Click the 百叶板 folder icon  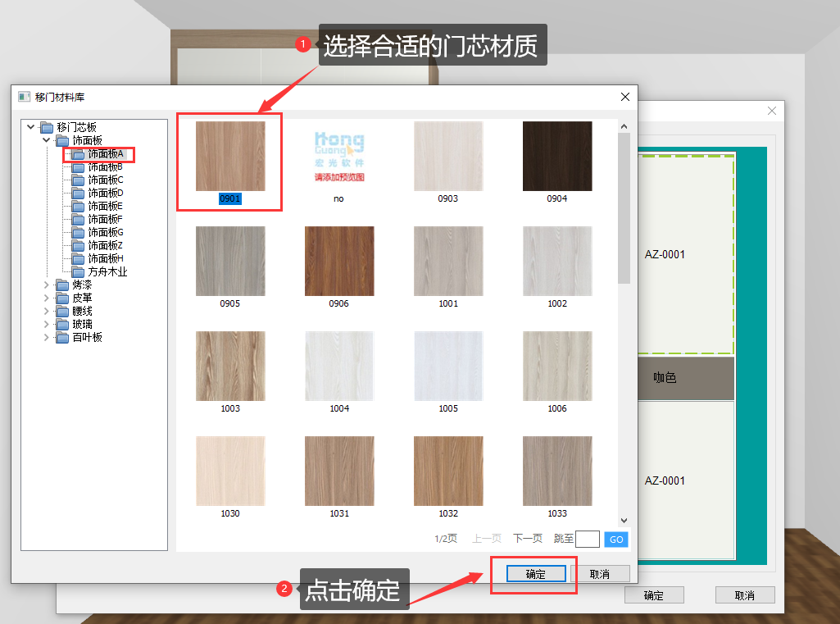tap(62, 337)
